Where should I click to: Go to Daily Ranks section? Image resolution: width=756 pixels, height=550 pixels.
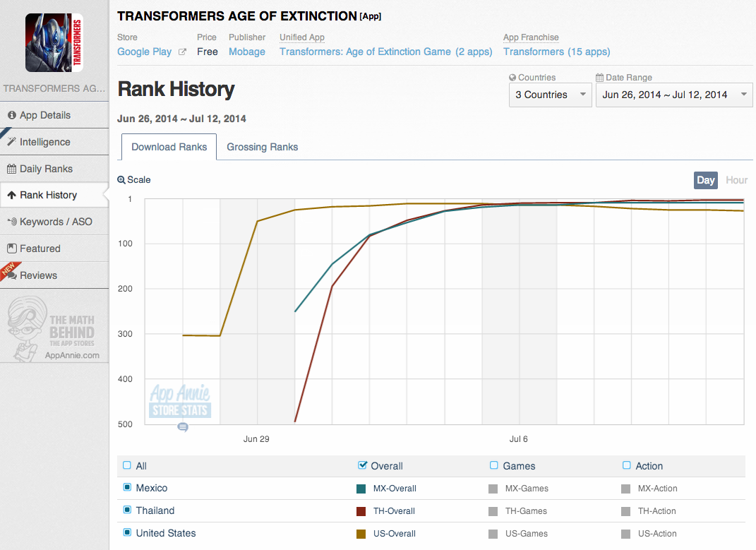tap(54, 169)
